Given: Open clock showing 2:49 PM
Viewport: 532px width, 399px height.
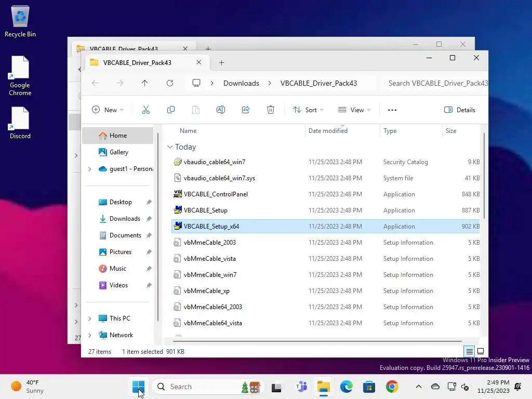Looking at the screenshot, I should [x=494, y=387].
